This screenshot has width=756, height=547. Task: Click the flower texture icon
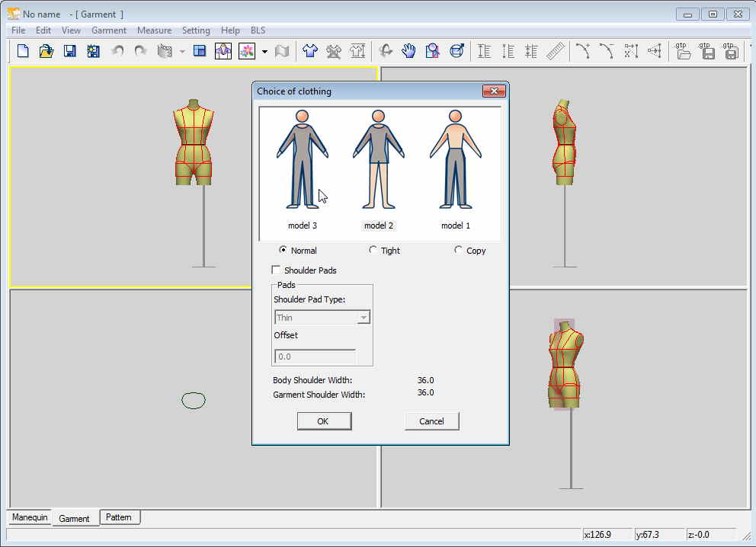pyautogui.click(x=246, y=51)
